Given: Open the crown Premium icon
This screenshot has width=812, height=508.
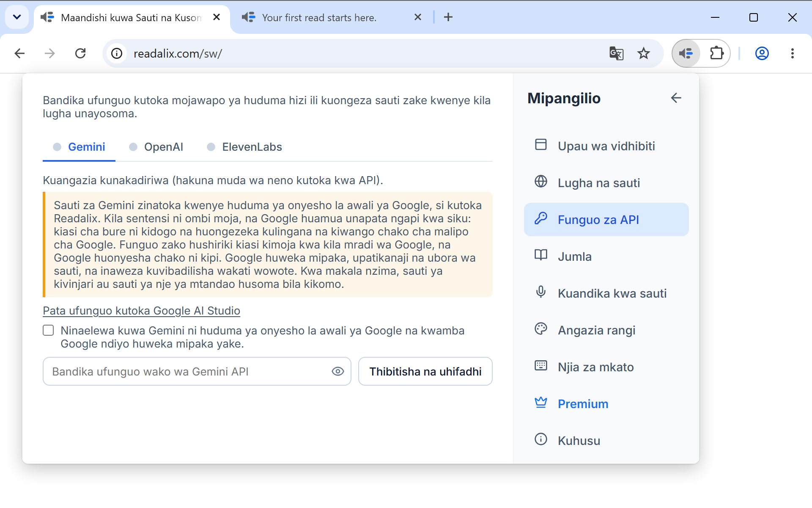Looking at the screenshot, I should pos(541,403).
